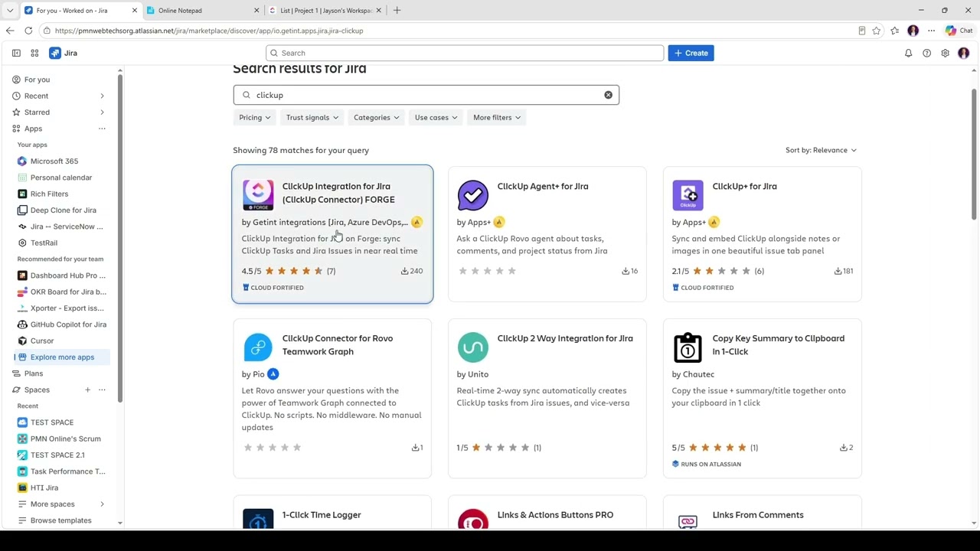Open GitHub Copilot for Jira in sidebar
Screen dimensions: 980x551
coord(68,324)
